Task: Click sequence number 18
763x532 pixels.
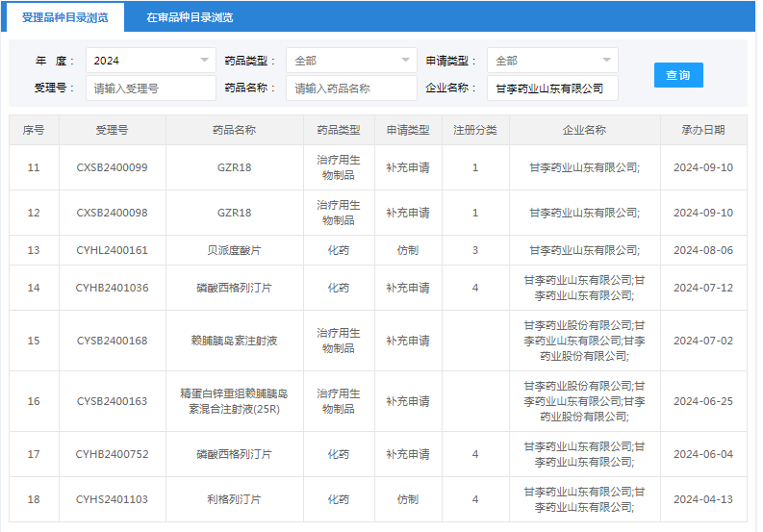Action: point(34,499)
